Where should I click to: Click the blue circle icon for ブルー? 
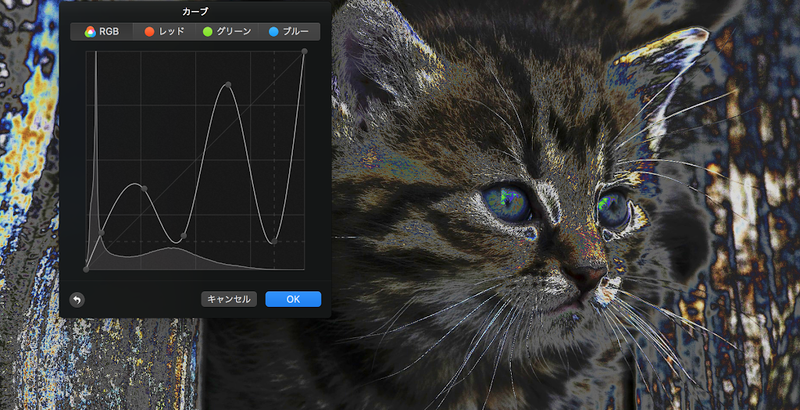point(273,32)
